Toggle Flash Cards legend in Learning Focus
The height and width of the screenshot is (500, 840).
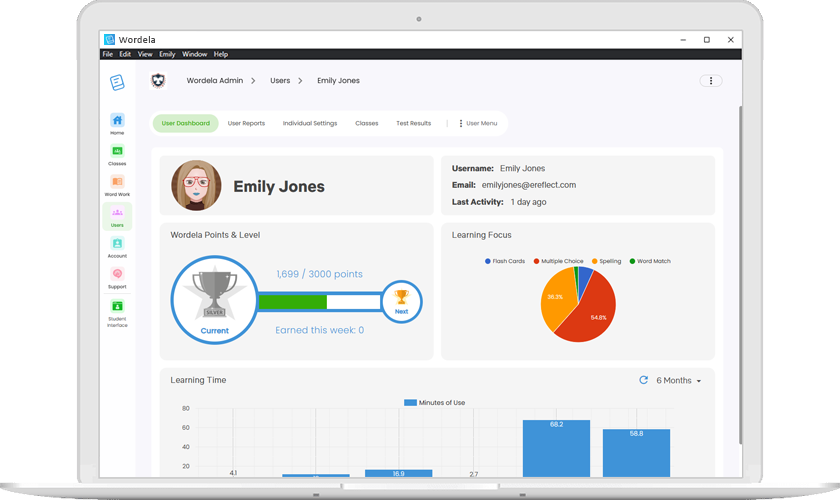[x=505, y=261]
